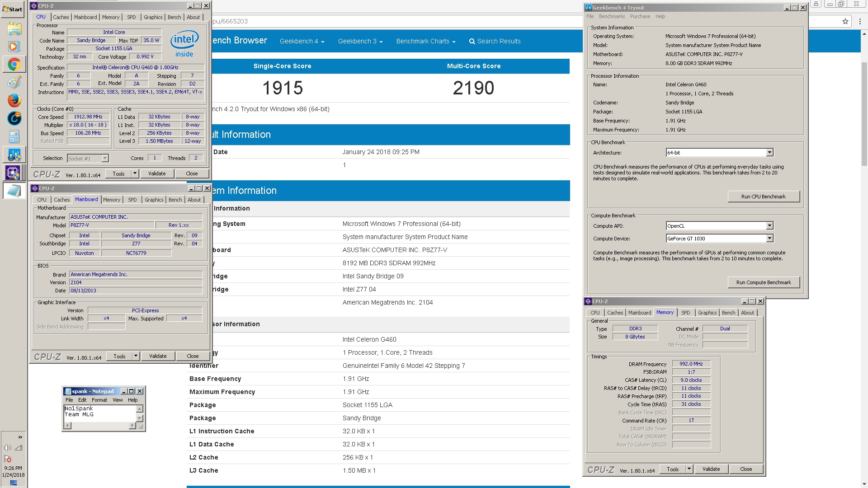The height and width of the screenshot is (488, 868).
Task: Click the CPU-Z Memory window title icon
Action: click(588, 301)
